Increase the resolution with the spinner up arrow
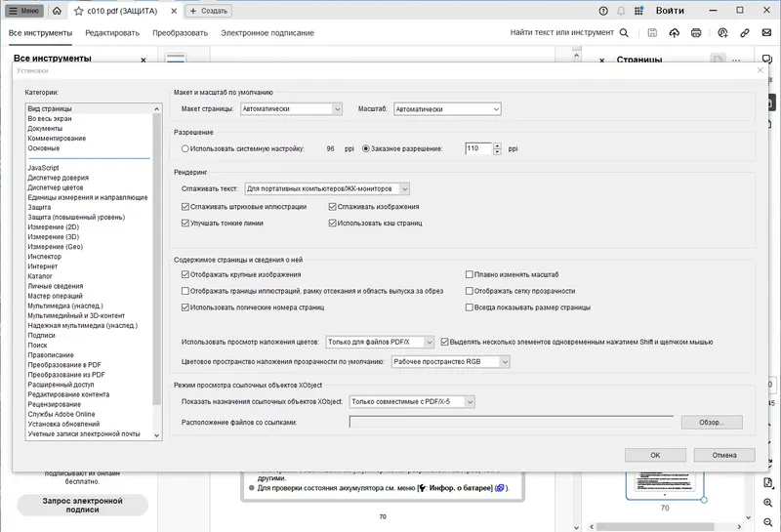The width and height of the screenshot is (781, 532). (x=497, y=145)
